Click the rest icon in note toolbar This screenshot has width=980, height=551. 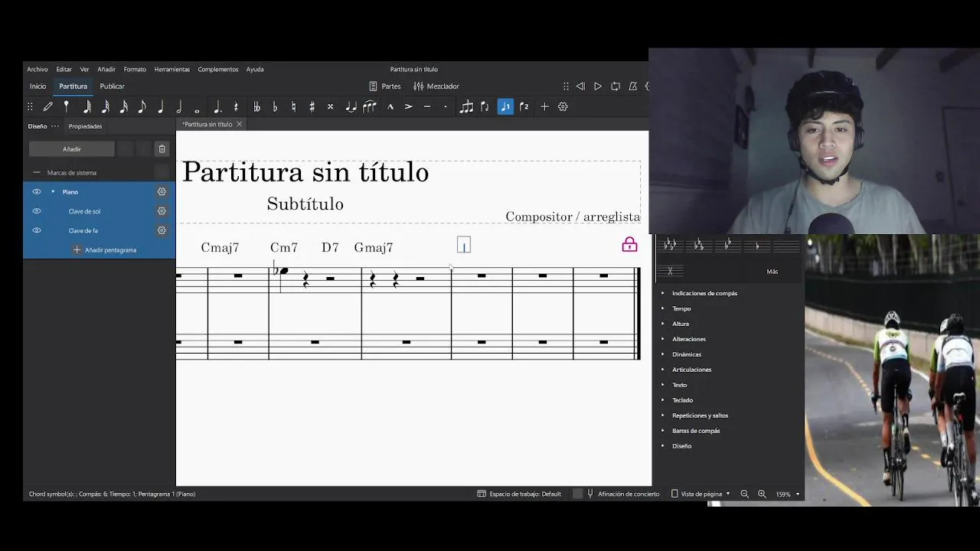[x=236, y=107]
